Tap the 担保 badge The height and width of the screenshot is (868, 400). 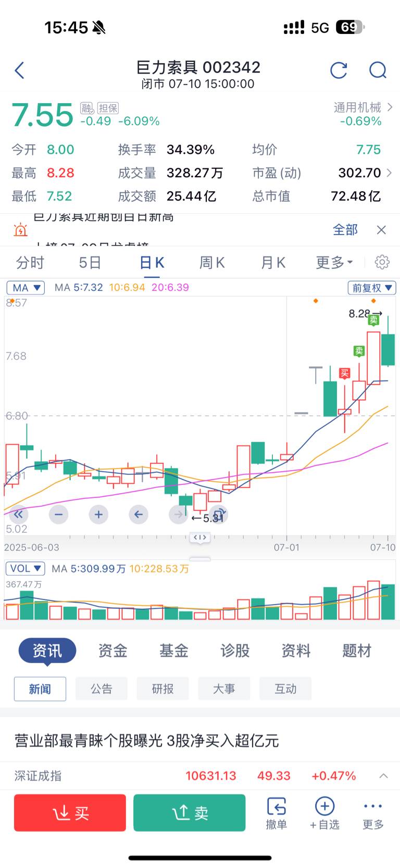click(108, 108)
